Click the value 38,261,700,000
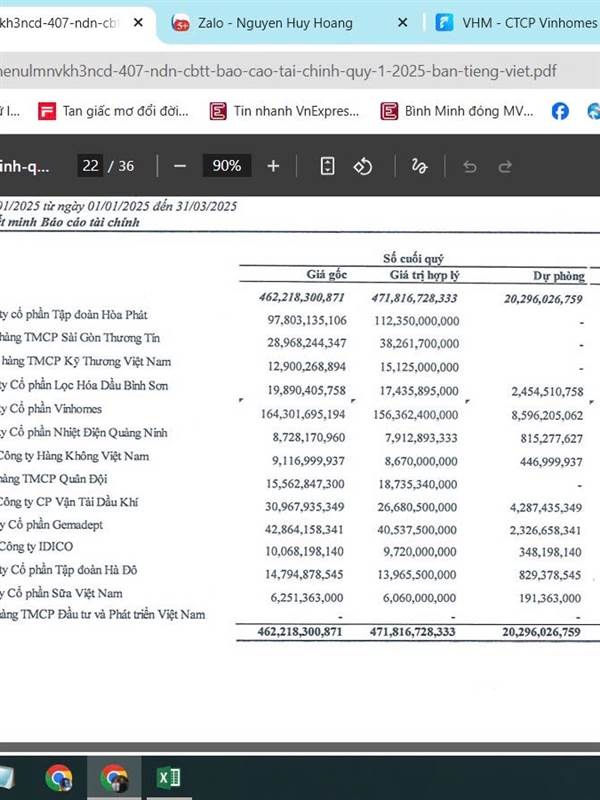 coord(419,343)
